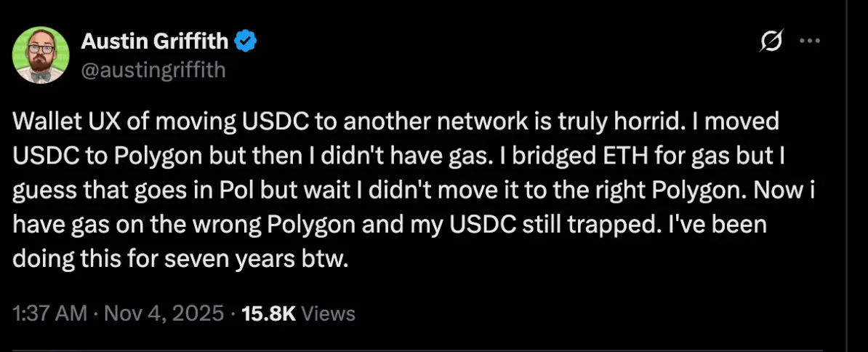868x352 pixels.
Task: Open the three-dot more options menu
Action: pyautogui.click(x=809, y=41)
